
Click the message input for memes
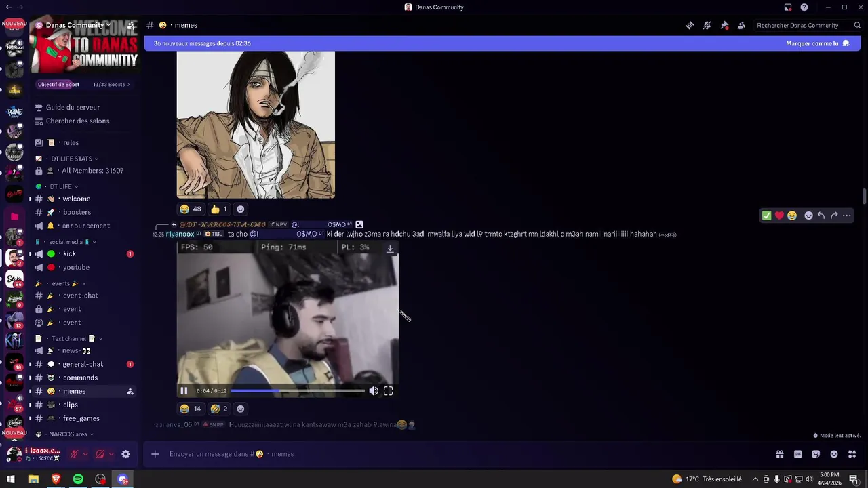461,454
